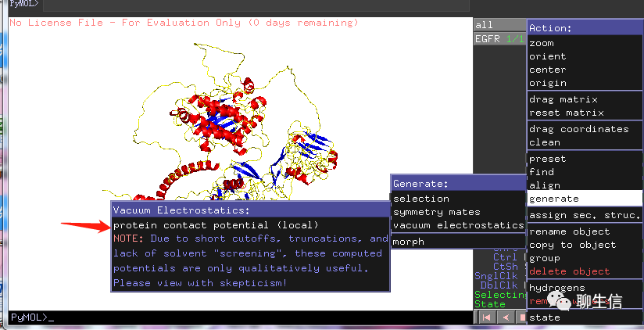Click the Selecting mode label
Image resolution: width=644 pixels, height=330 pixels.
501,295
